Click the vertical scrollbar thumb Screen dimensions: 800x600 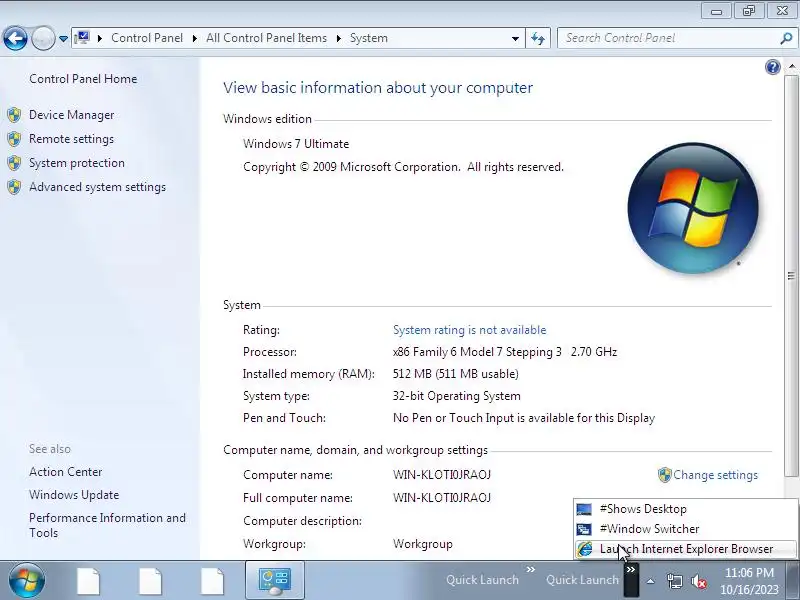791,276
